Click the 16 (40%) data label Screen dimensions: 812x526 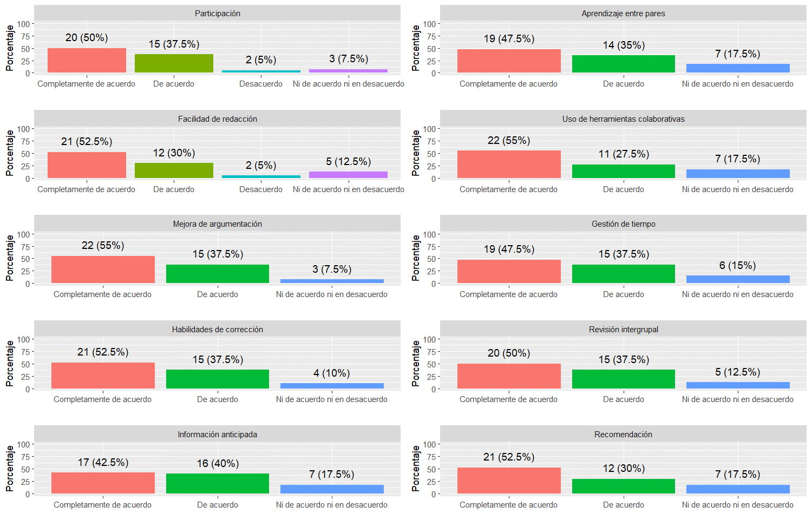click(218, 463)
